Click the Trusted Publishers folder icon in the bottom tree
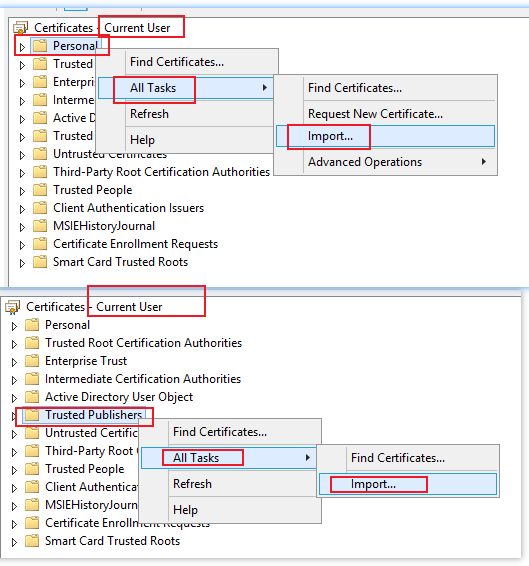Viewport: 529px width, 566px height. click(32, 415)
